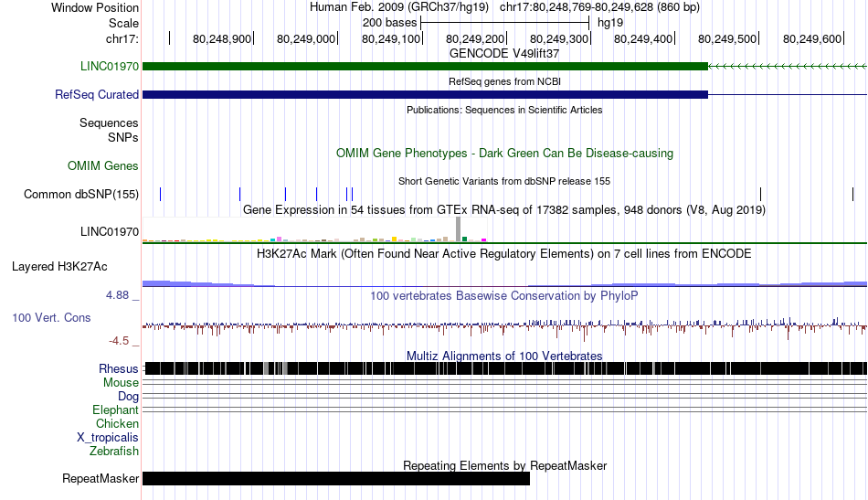
Task: Click the thin blue RefSeq intron line
Action: click(788, 95)
